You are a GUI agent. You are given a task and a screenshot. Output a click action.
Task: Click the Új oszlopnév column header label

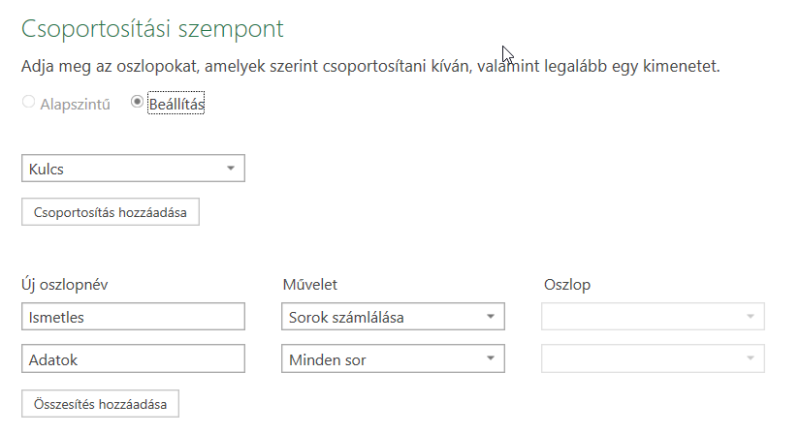[64, 285]
